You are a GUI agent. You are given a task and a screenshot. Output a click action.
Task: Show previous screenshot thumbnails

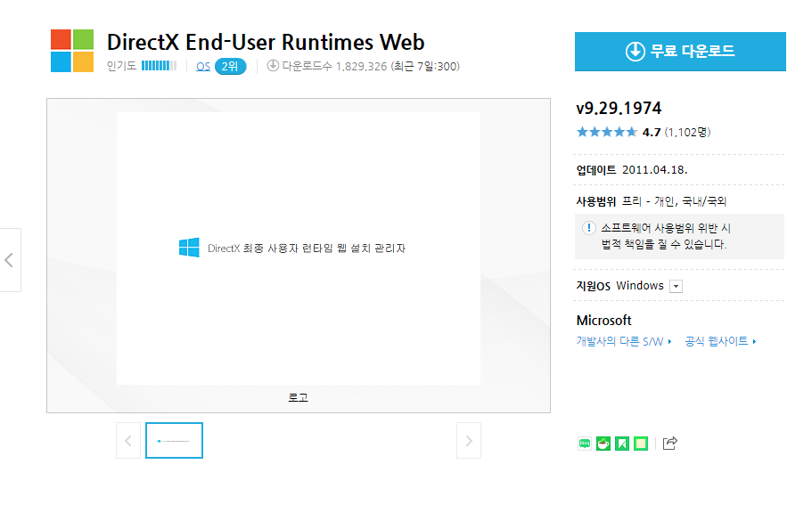click(x=128, y=440)
